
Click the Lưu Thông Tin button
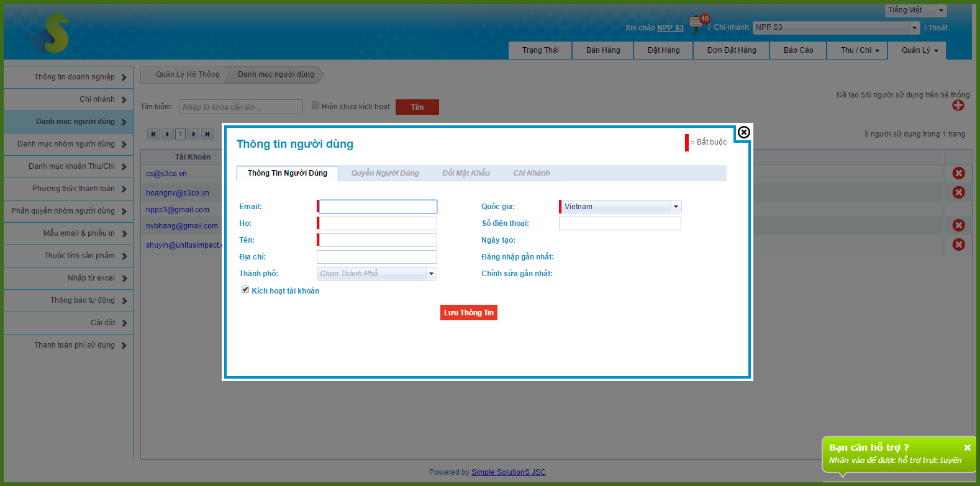(469, 313)
